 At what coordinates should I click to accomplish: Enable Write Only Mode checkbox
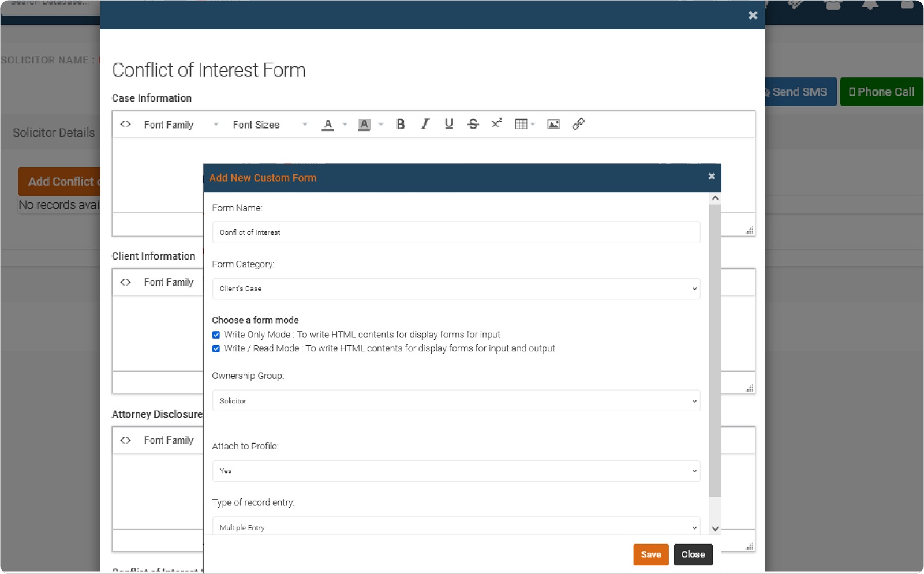[x=216, y=335]
